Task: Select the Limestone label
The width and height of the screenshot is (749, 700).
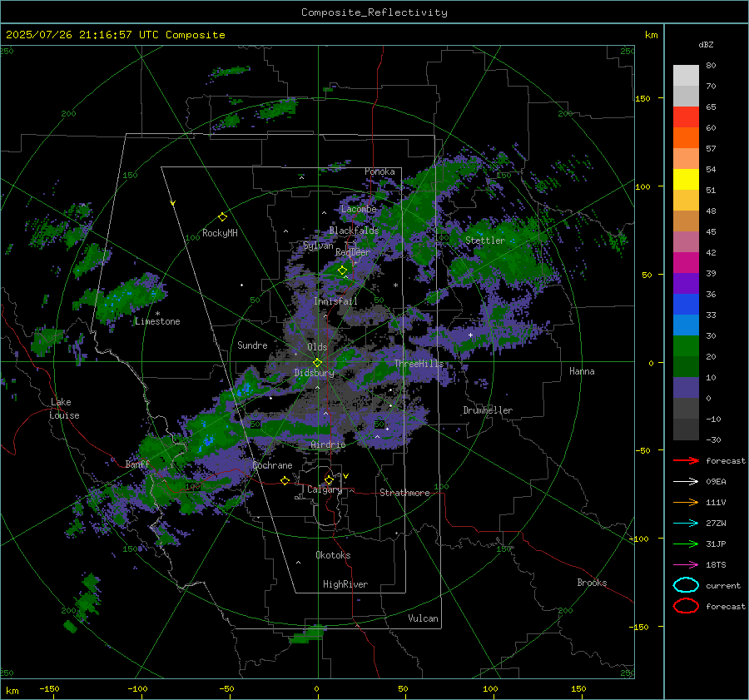Action: click(157, 321)
